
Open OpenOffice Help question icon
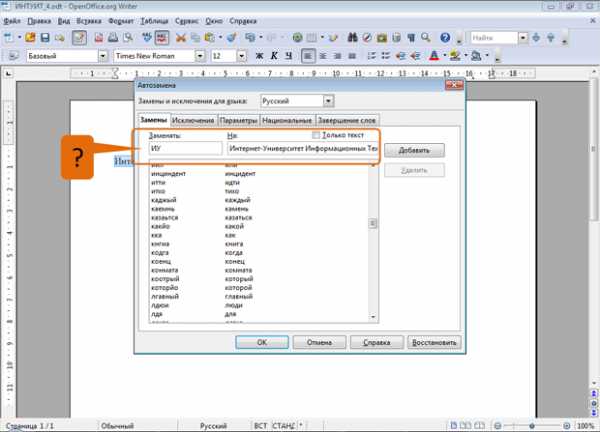tap(445, 37)
